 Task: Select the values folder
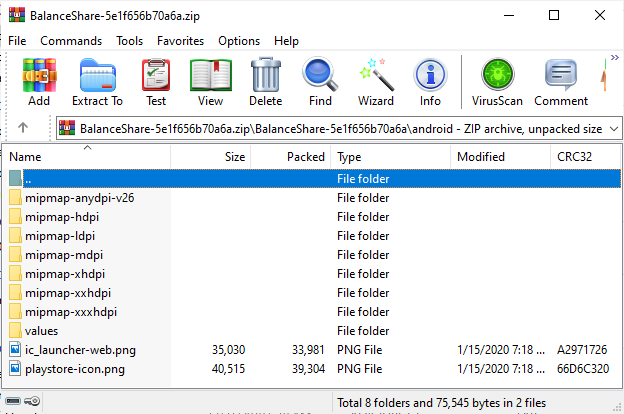click(314, 331)
